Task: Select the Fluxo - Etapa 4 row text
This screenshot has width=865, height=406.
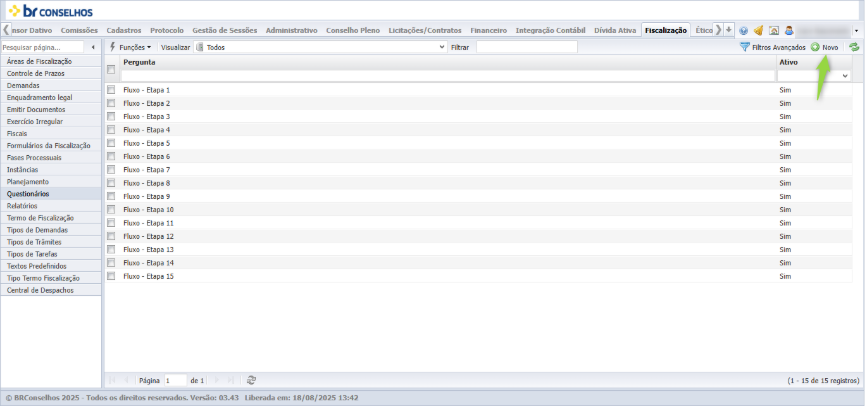Action: click(147, 130)
